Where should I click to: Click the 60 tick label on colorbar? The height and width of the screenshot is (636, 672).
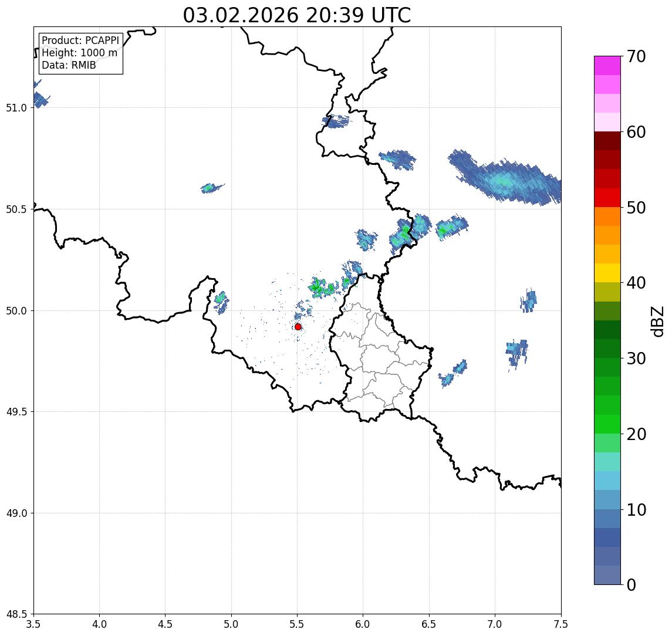[636, 132]
